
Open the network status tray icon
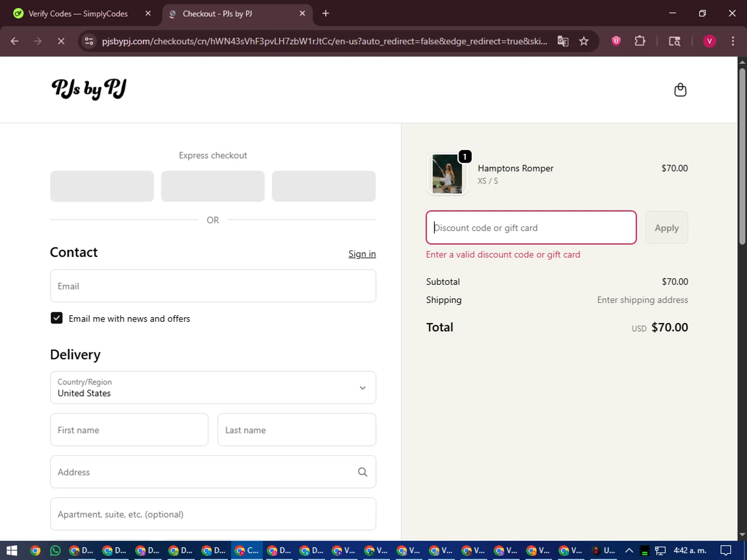[660, 550]
